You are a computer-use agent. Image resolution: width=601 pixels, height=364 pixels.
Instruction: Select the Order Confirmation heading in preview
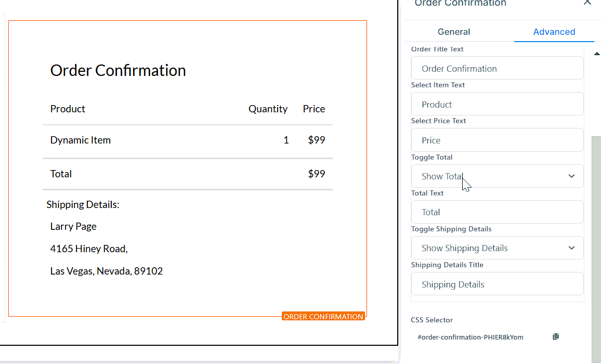tap(118, 70)
